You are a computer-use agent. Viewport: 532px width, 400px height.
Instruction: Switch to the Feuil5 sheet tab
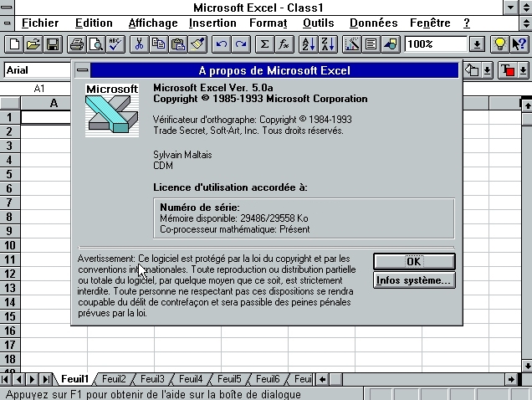click(229, 379)
